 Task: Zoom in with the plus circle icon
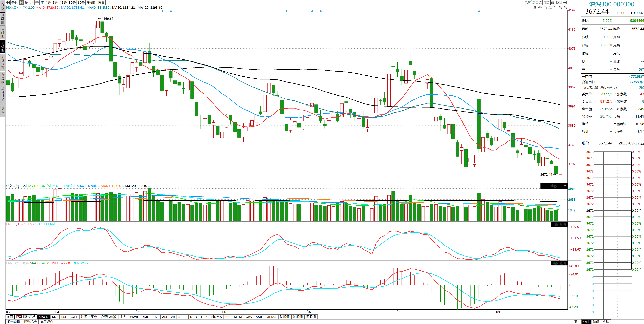pos(560,8)
